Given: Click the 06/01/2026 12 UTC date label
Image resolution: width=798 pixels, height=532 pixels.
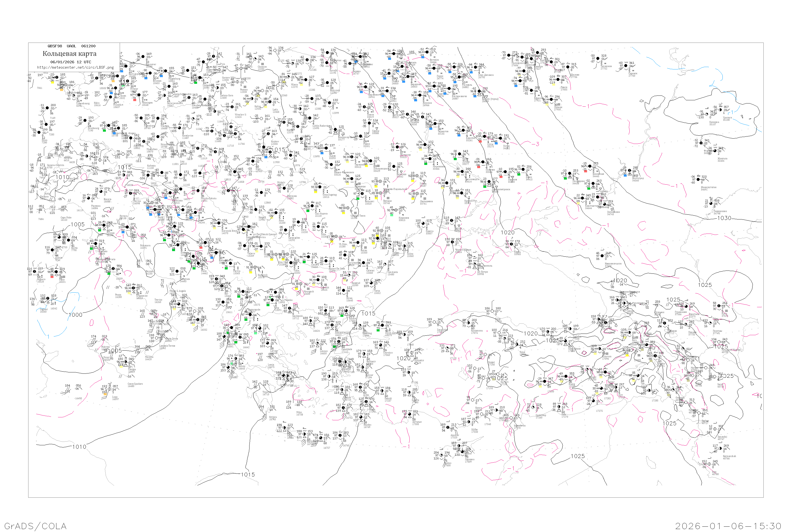Looking at the screenshot, I should tap(70, 62).
